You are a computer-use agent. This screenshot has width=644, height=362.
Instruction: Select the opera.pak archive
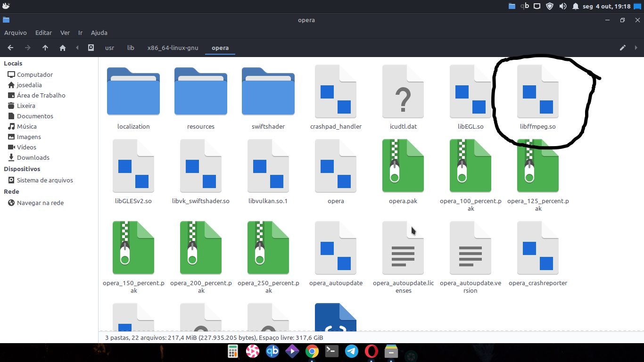tap(403, 166)
